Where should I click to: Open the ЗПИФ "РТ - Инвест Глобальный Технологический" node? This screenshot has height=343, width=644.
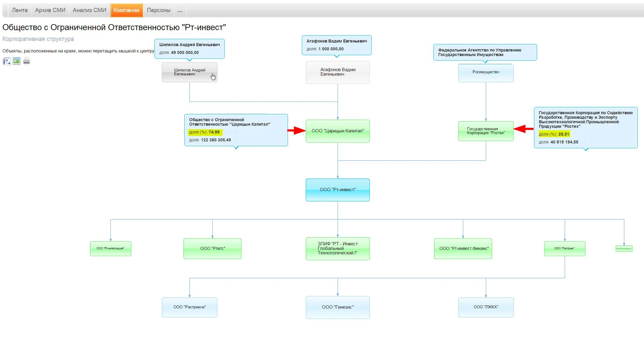click(337, 249)
